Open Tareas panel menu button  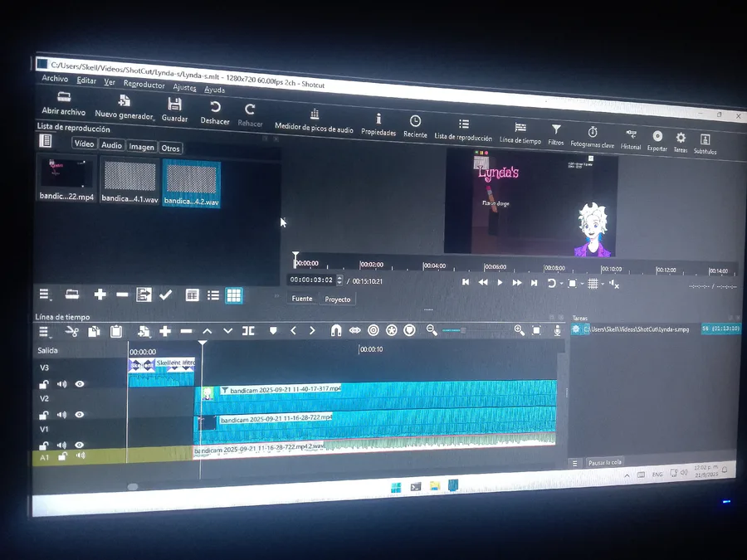[575, 463]
